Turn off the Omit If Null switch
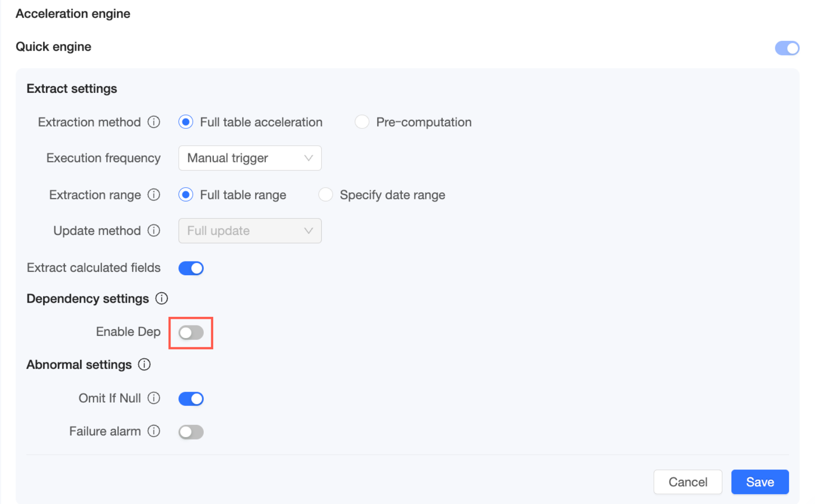Screen dimensions: 815x504 (191, 399)
